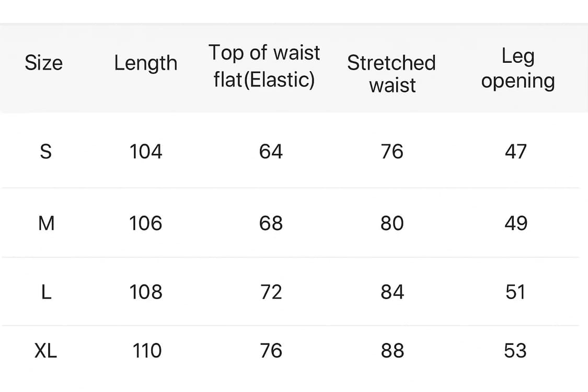
Task: Click the length value 110
Action: pyautogui.click(x=146, y=351)
